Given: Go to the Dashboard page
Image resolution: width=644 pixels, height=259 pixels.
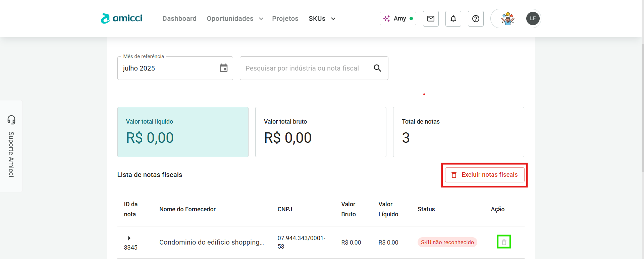Looking at the screenshot, I should tap(179, 19).
